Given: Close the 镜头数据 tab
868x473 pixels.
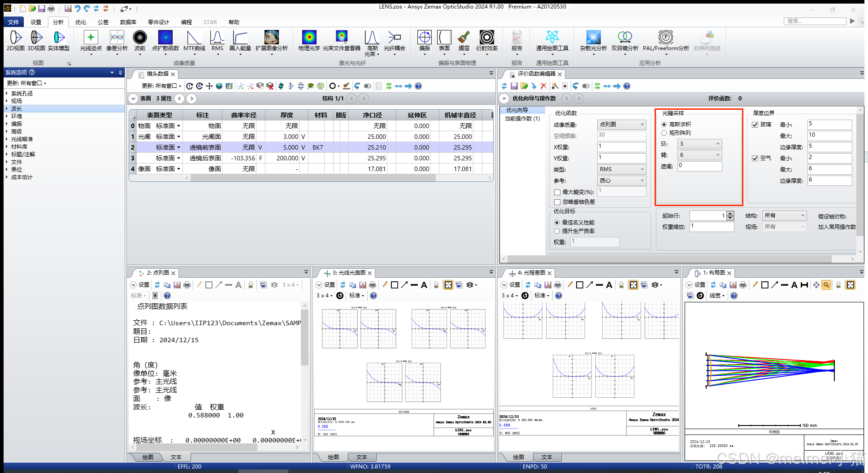Looking at the screenshot, I should click(x=173, y=74).
